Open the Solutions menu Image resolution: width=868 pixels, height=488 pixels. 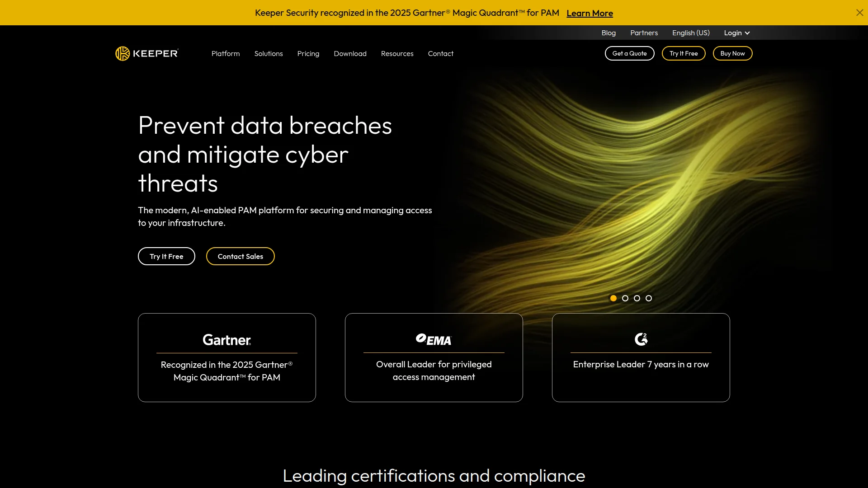point(269,54)
